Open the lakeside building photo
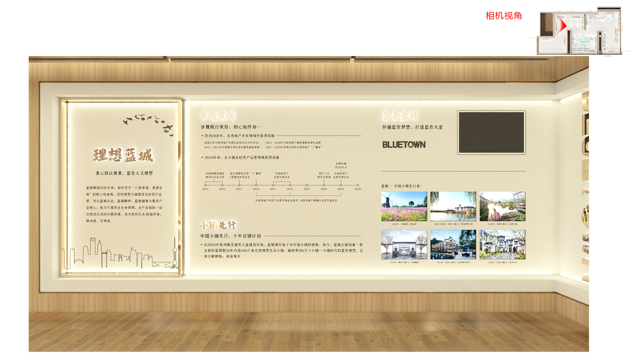 (x=453, y=206)
